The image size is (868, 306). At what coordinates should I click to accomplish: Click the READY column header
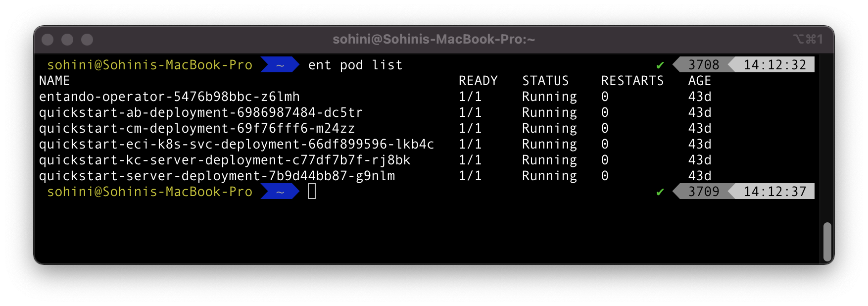pyautogui.click(x=478, y=81)
